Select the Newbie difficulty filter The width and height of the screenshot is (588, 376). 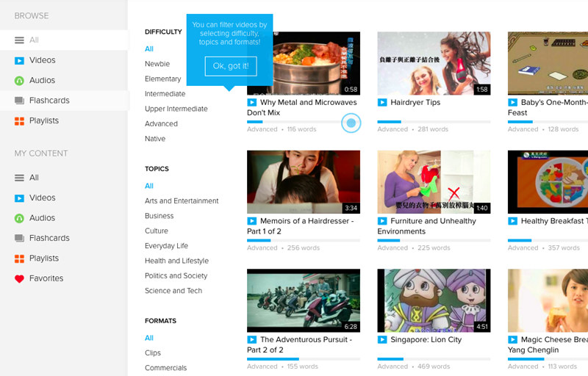(x=157, y=64)
